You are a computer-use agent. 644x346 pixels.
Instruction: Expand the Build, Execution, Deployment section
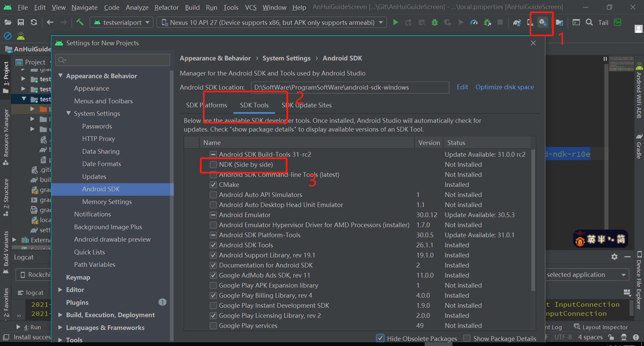pyautogui.click(x=60, y=315)
